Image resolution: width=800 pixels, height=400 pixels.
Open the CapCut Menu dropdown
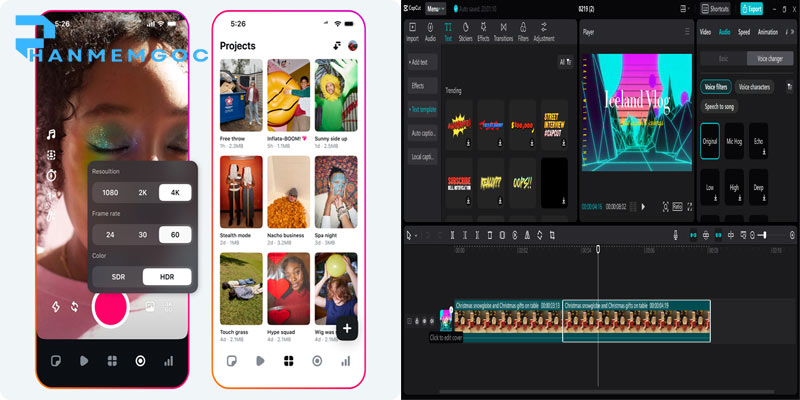[435, 9]
